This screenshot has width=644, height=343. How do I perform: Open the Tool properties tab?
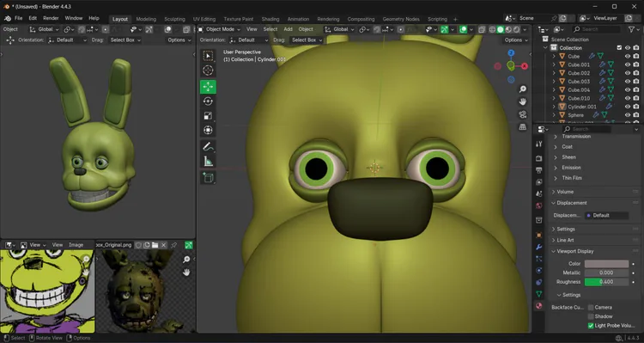click(539, 144)
